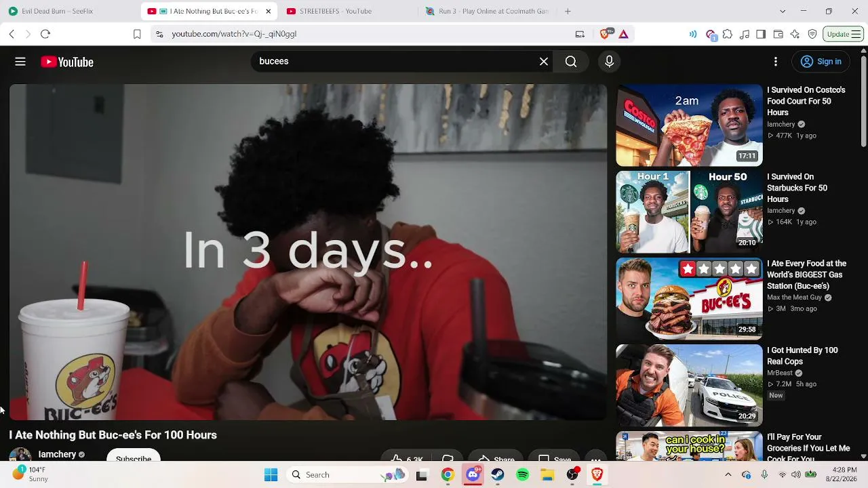Expand the tab search dropdown arrow
Image resolution: width=868 pixels, height=488 pixels.
(783, 12)
